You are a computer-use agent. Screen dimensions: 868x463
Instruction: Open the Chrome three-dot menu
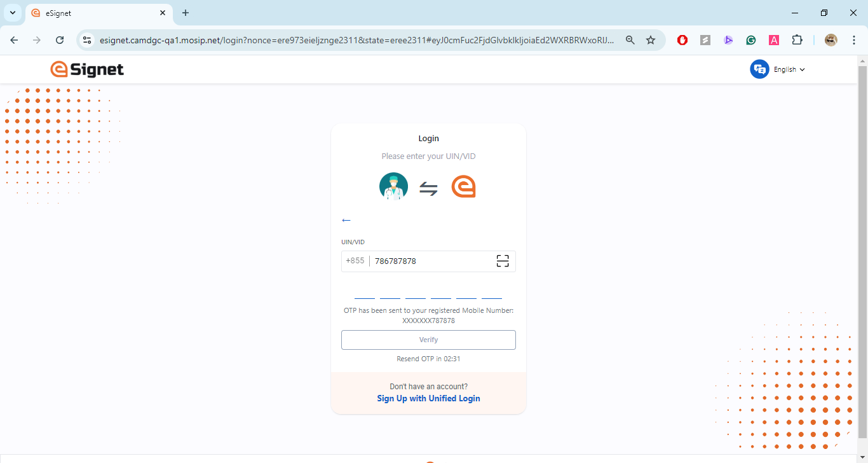tap(854, 40)
